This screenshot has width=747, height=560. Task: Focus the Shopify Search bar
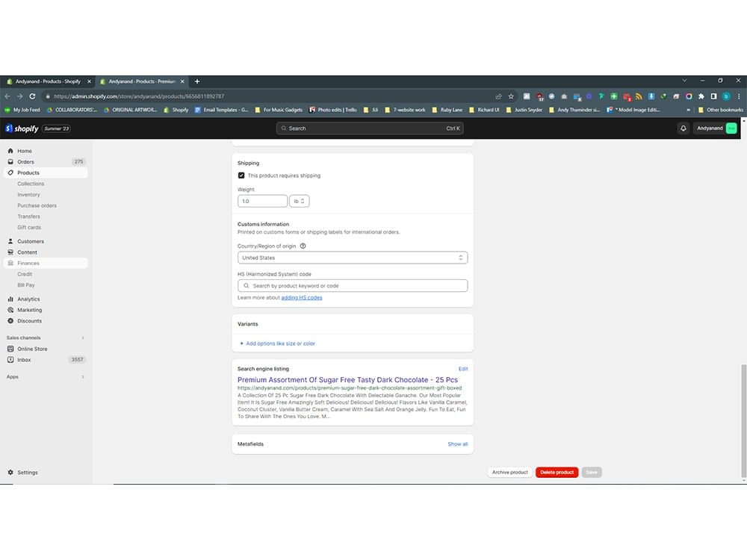point(370,128)
